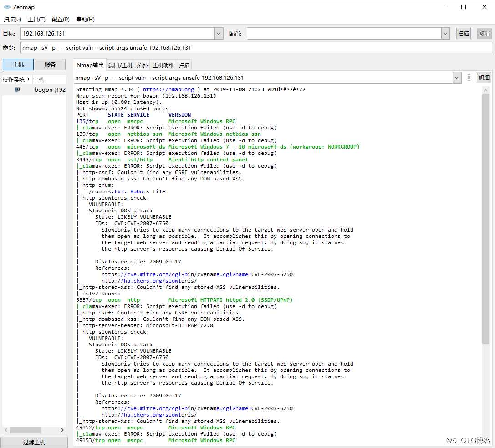Click the first CVE-2007-6750 mitre reference link
The width and height of the screenshot is (495, 448).
[x=197, y=274]
